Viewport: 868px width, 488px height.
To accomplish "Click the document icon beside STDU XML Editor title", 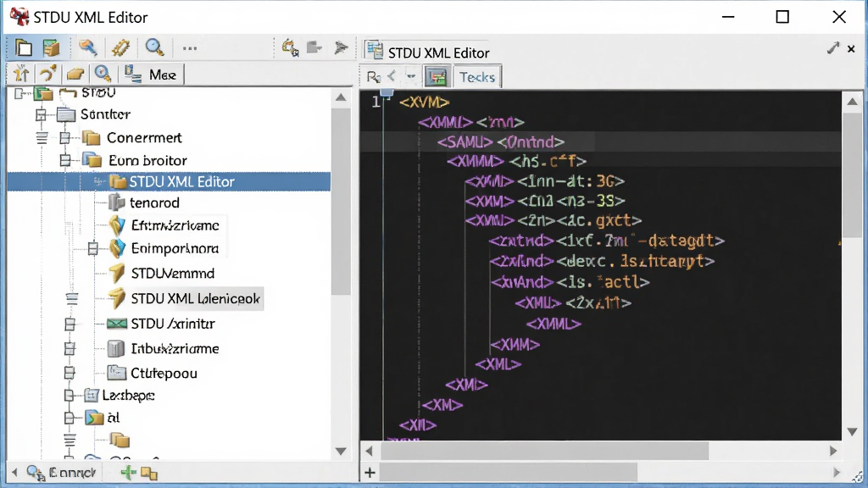I will (374, 51).
